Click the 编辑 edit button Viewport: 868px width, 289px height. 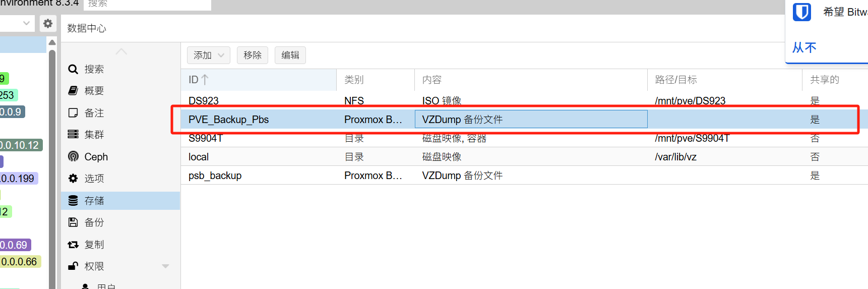(290, 55)
